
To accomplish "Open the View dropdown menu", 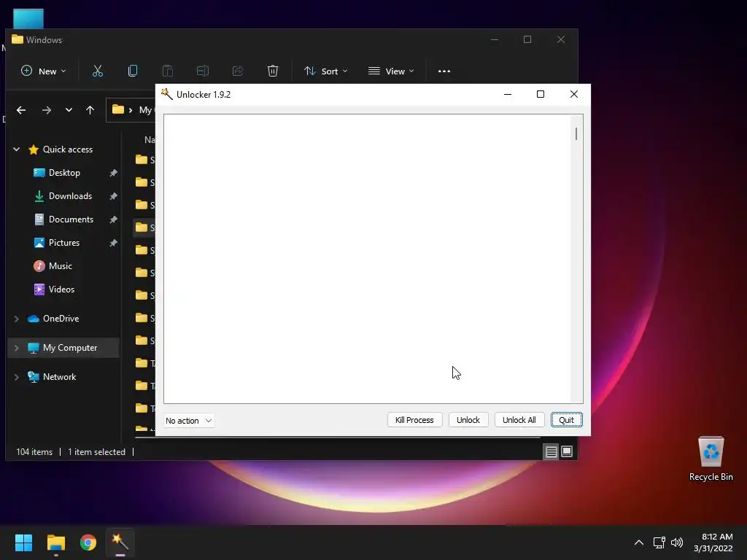I will coord(391,71).
